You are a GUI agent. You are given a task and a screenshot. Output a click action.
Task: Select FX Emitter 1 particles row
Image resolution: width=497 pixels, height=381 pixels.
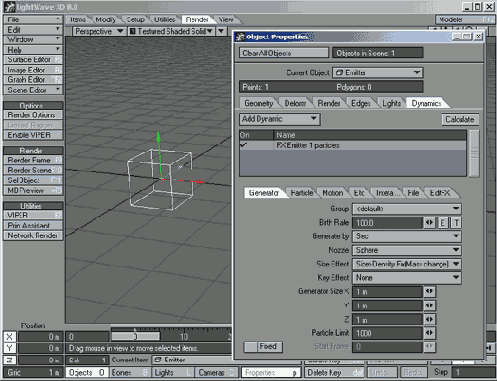(353, 145)
